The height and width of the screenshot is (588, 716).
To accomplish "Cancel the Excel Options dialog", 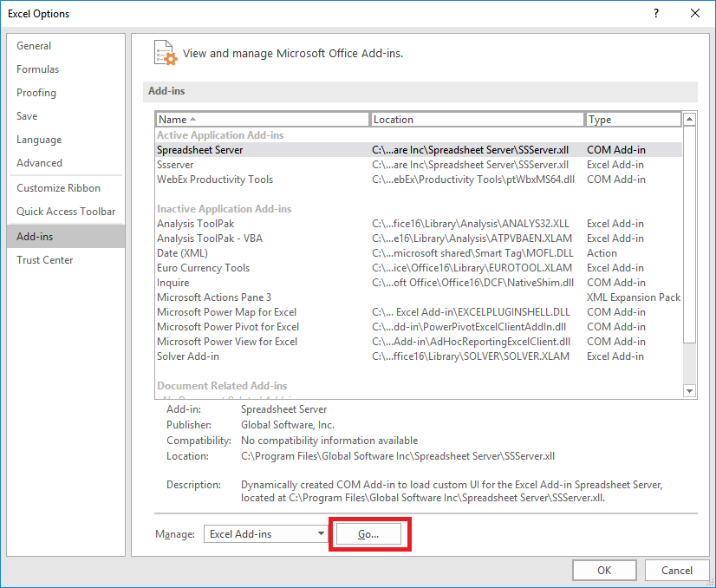I will 676,570.
